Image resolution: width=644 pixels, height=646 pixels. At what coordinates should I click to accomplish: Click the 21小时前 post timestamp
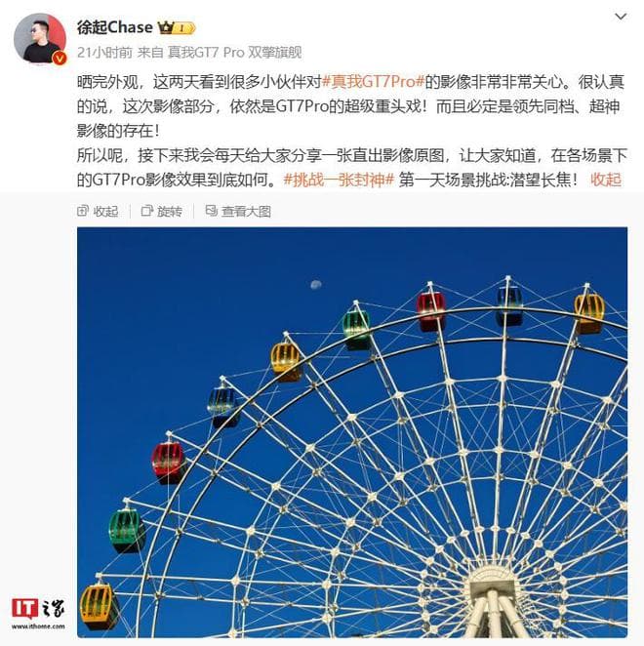pyautogui.click(x=104, y=53)
